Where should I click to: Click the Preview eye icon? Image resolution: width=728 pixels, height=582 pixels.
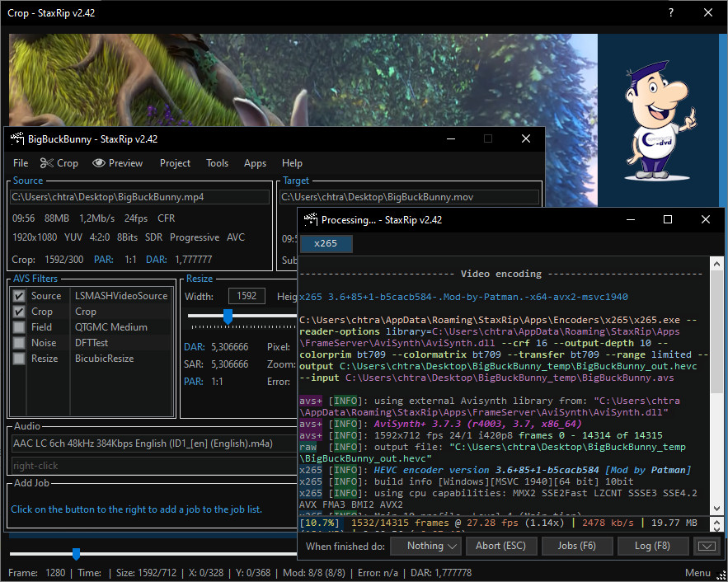click(99, 163)
